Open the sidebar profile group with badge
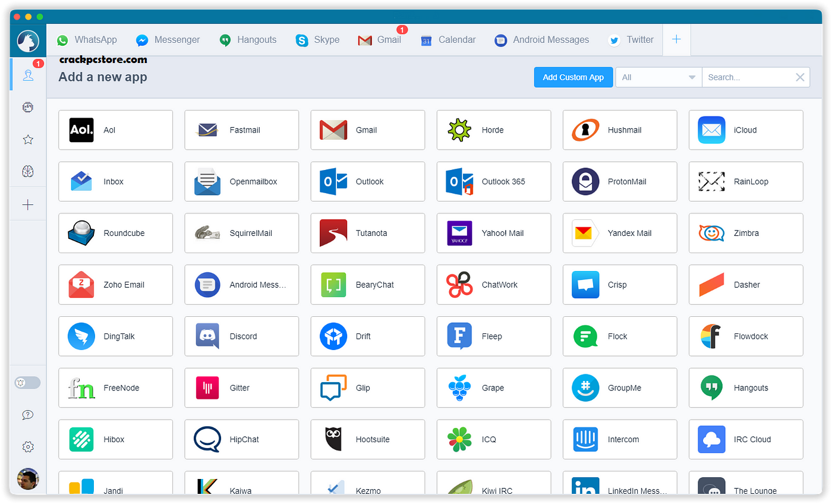This screenshot has height=504, width=832. pyautogui.click(x=28, y=75)
